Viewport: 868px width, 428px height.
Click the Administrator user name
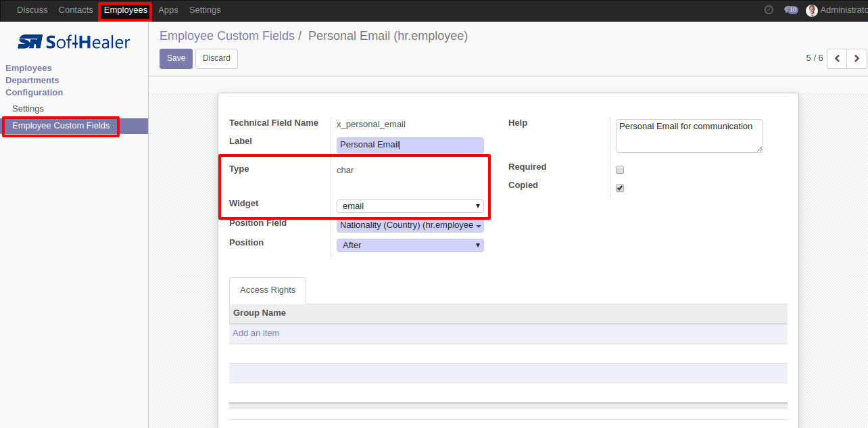(844, 10)
